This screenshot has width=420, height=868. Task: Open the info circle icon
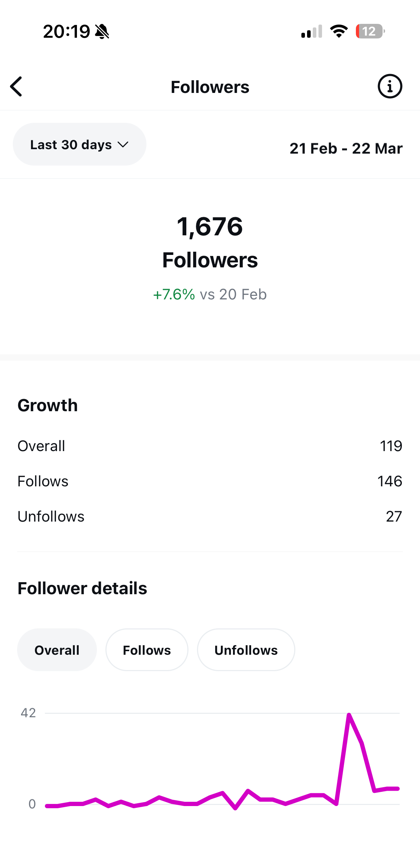(x=390, y=87)
